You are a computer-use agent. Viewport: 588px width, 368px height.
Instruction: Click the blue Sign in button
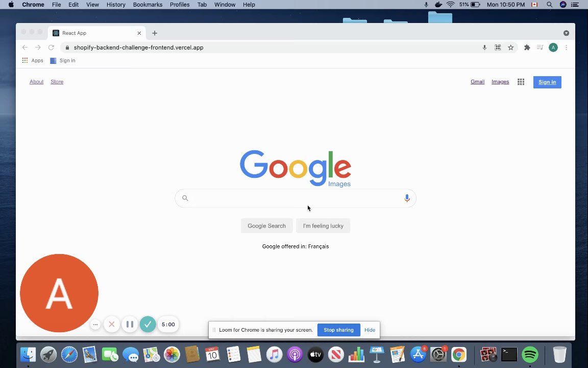[547, 82]
